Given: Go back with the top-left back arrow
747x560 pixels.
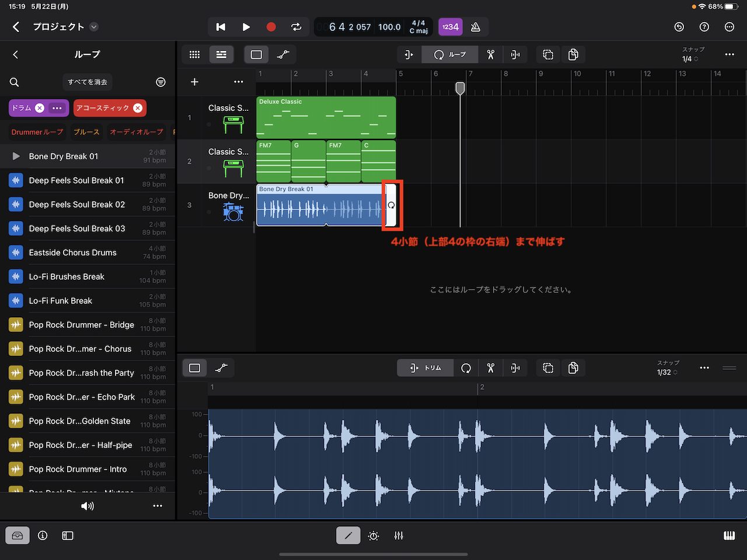Looking at the screenshot, I should [x=16, y=27].
